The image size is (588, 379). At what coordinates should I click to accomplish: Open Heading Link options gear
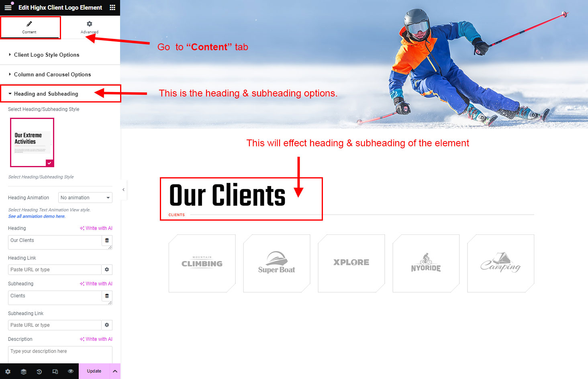[x=107, y=270]
